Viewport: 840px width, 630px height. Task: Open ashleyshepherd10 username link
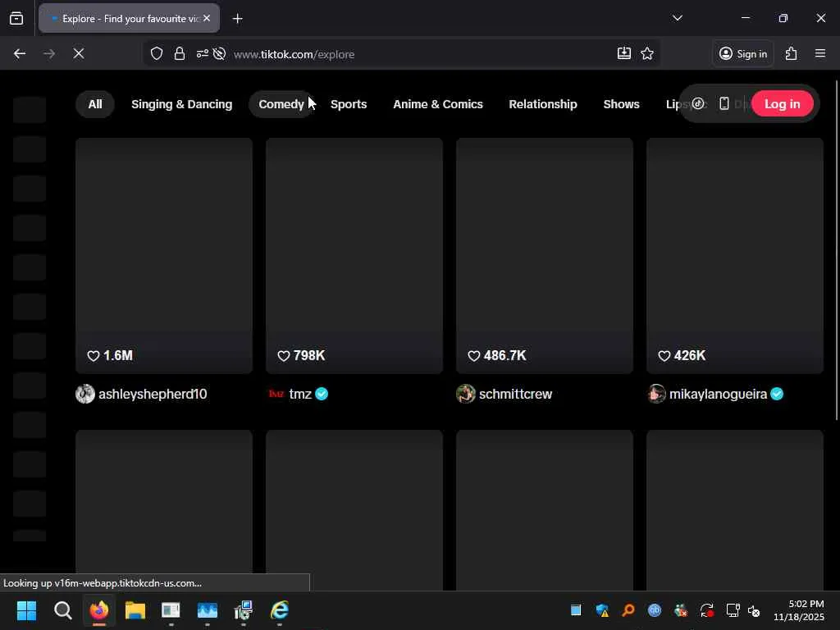(x=153, y=395)
